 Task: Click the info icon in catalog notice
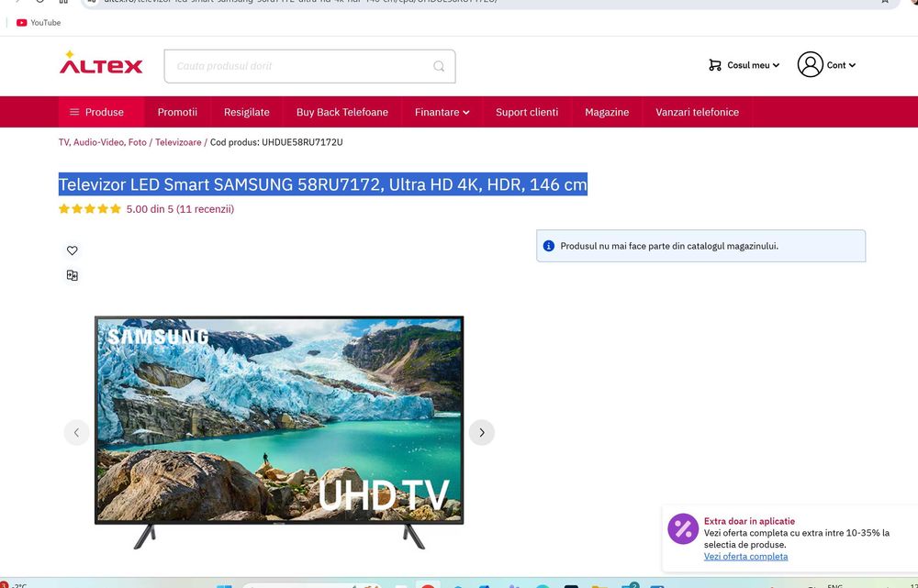549,246
